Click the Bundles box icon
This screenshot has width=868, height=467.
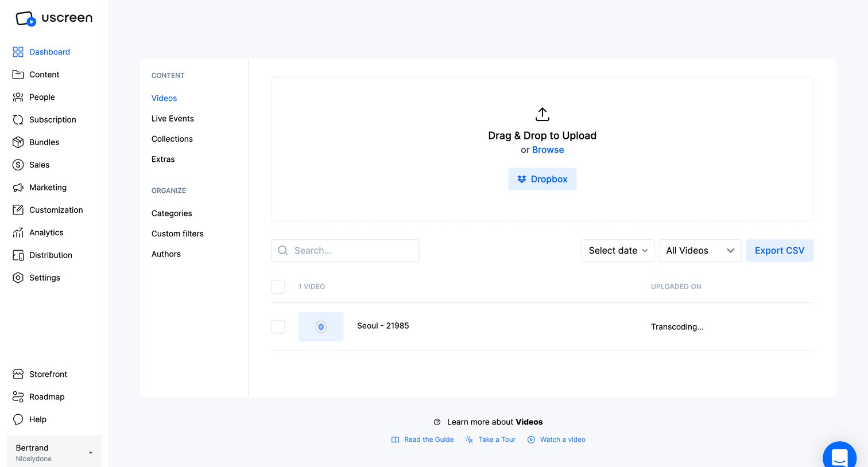tap(18, 142)
